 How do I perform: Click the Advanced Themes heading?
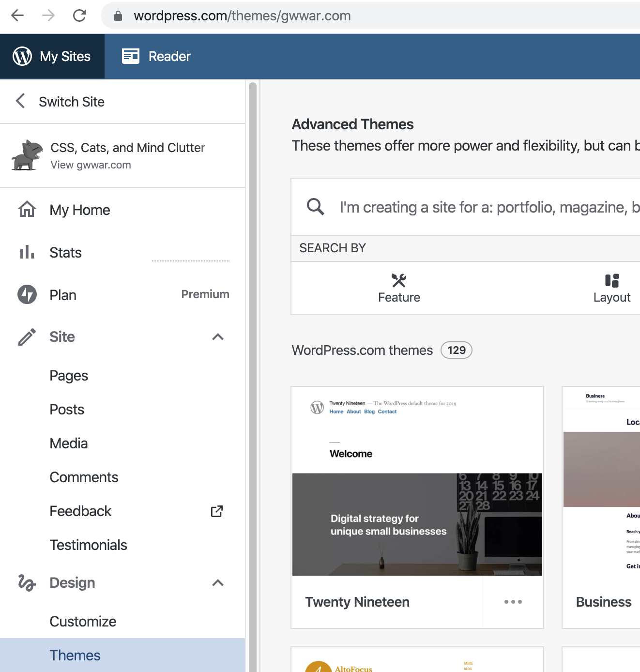(352, 124)
